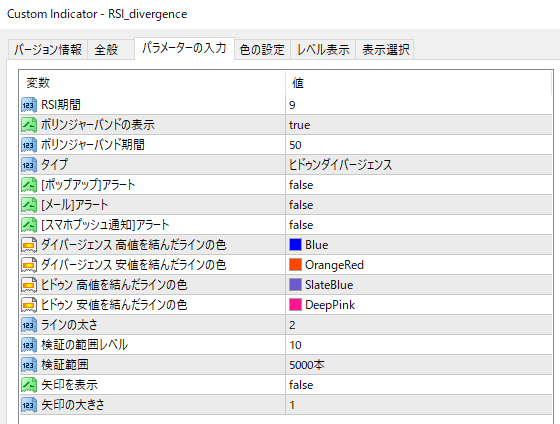This screenshot has height=424, width=560.
Task: Click the OrangeRed color swatch
Action: tap(295, 265)
